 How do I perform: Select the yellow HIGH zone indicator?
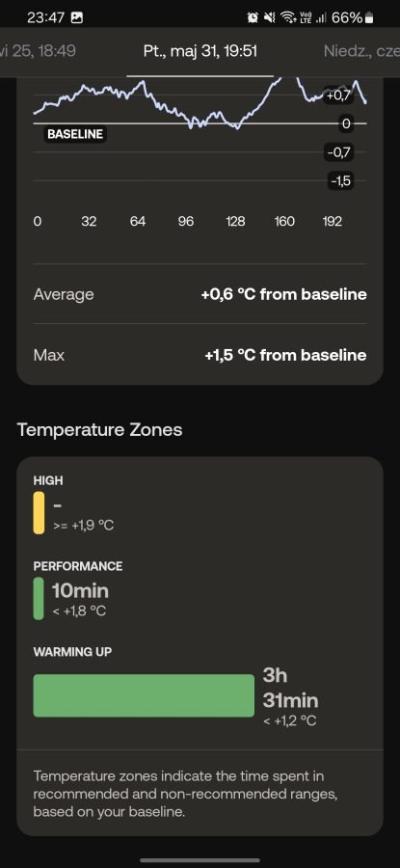39,513
